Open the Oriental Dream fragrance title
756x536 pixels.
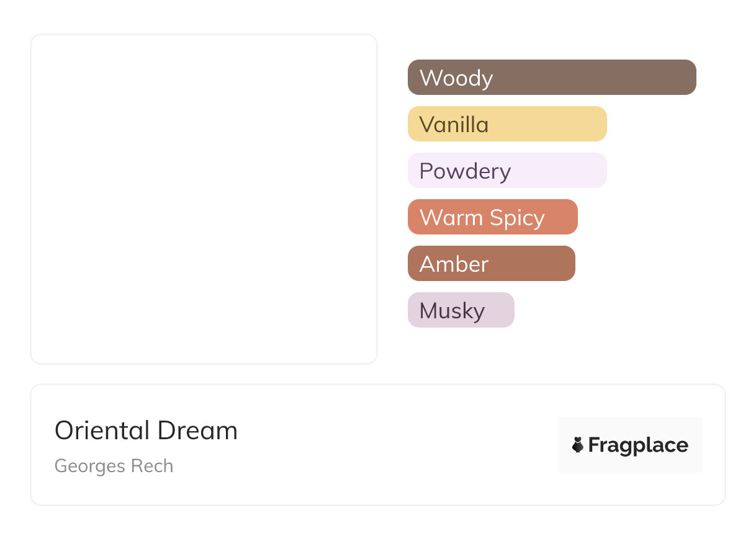tap(146, 431)
